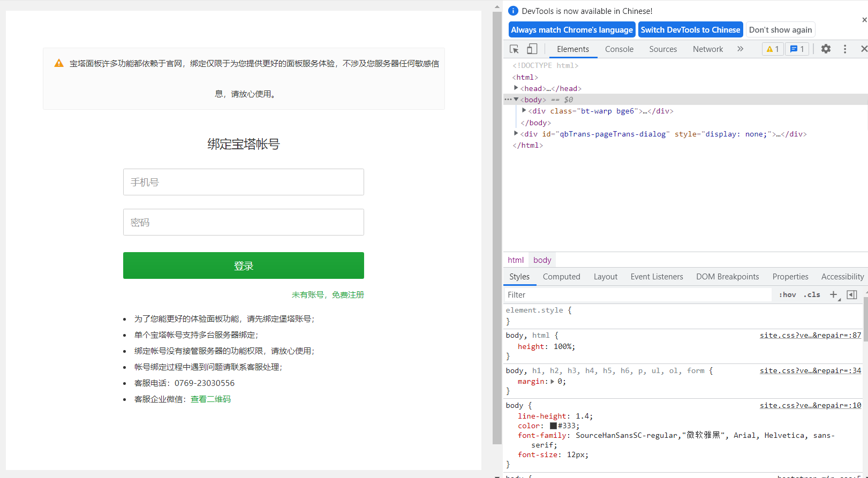Open DevTools settings gear

(826, 49)
